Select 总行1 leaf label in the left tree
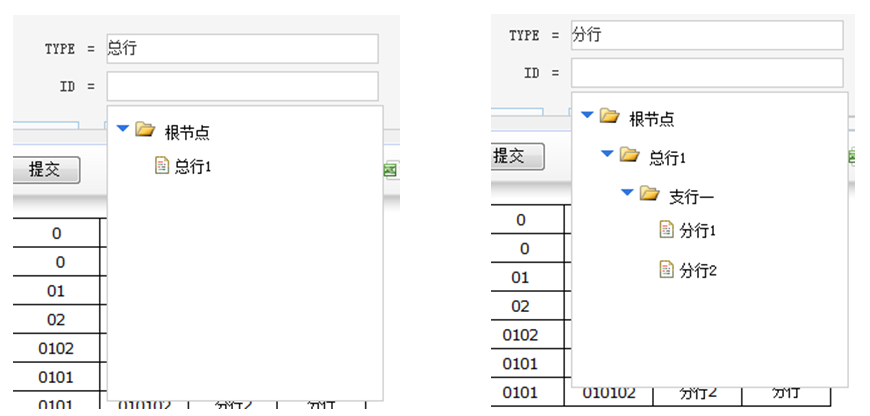The height and width of the screenshot is (416, 870). [x=194, y=167]
